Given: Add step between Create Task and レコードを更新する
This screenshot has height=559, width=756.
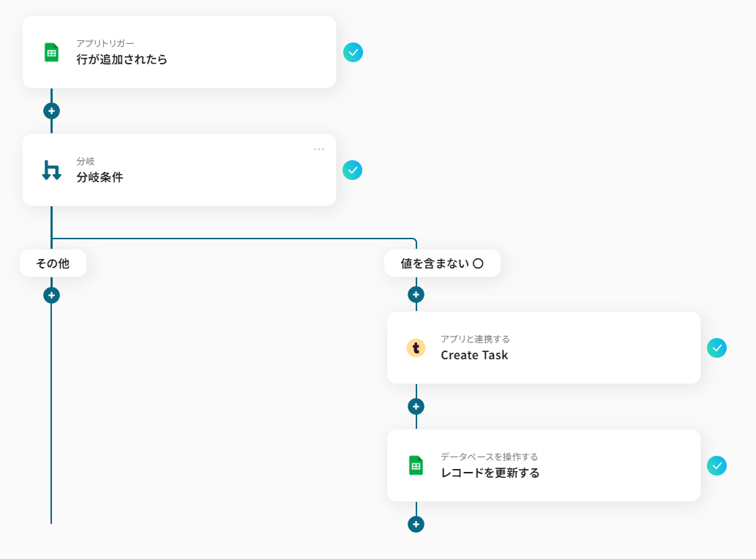Looking at the screenshot, I should click(416, 407).
